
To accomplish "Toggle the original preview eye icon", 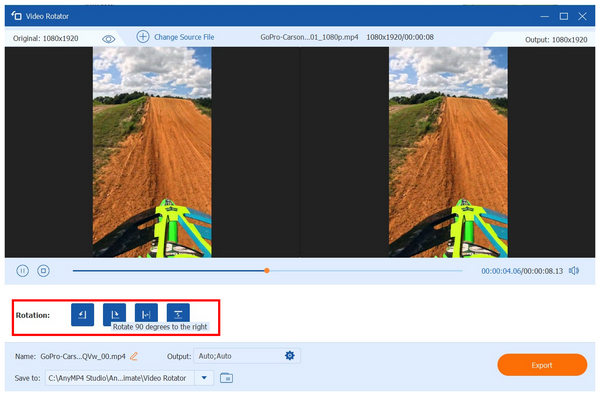I will [x=109, y=39].
